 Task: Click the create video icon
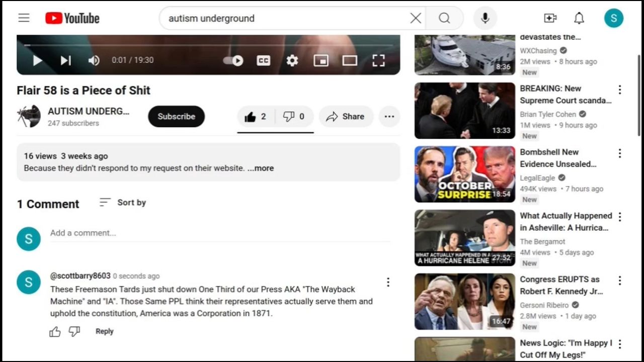(550, 18)
